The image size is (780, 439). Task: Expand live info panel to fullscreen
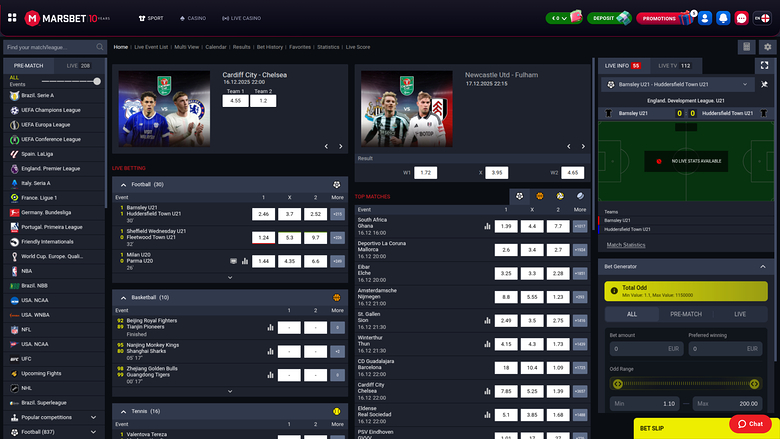click(765, 66)
